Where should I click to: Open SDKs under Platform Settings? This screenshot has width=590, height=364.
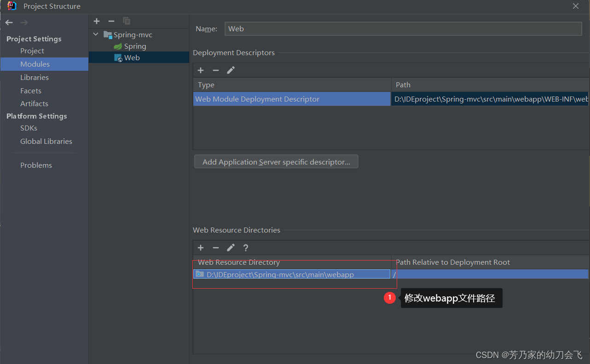(x=29, y=128)
